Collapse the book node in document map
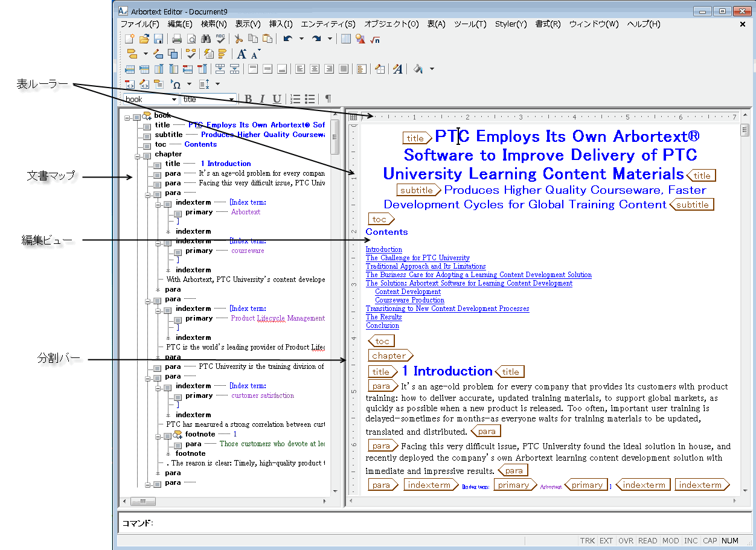 [127, 118]
